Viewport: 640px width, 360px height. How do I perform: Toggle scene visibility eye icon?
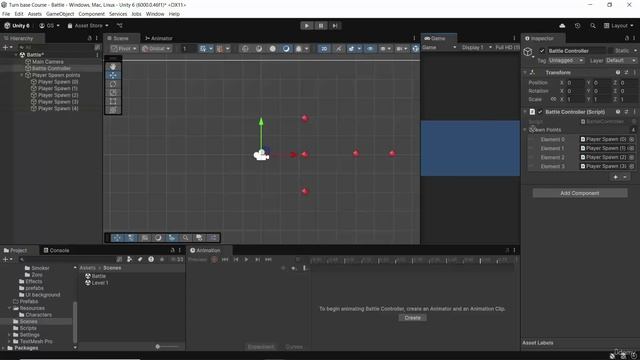[370, 49]
